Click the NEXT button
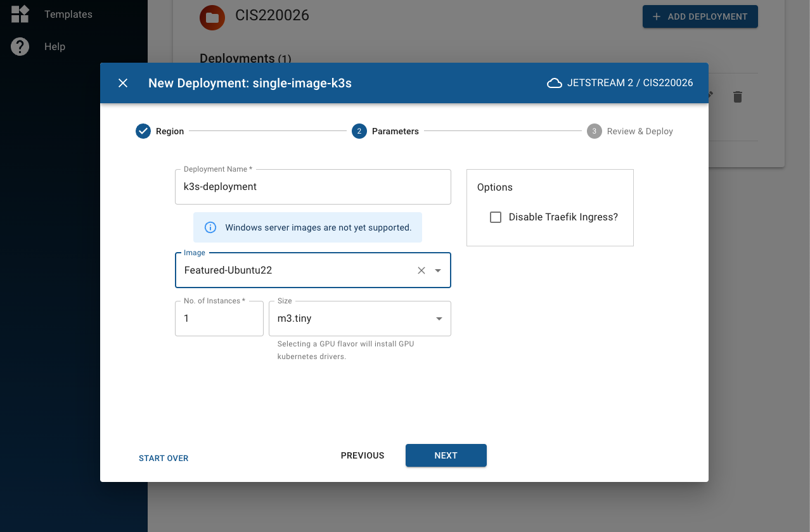Screen dimensions: 810x532 tap(446, 455)
